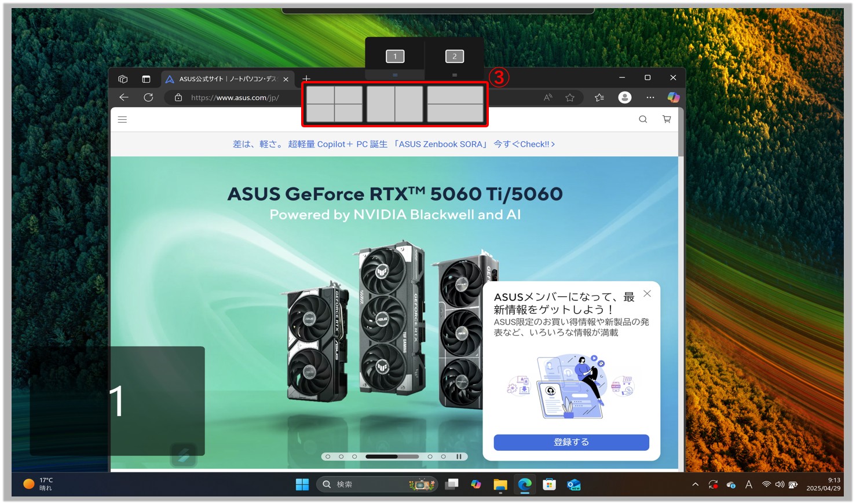856x504 pixels.
Task: Open the 9:13 clock and calendar
Action: coord(824,484)
